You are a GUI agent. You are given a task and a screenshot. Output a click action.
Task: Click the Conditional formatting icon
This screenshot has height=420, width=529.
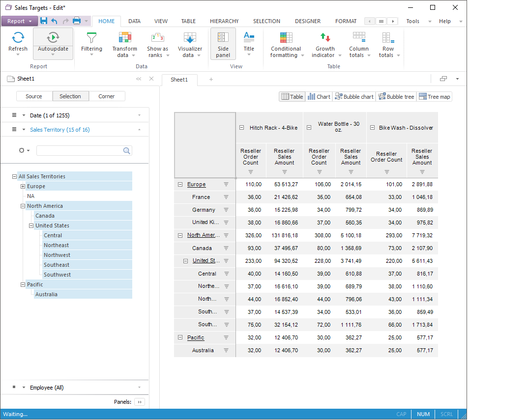pyautogui.click(x=286, y=38)
